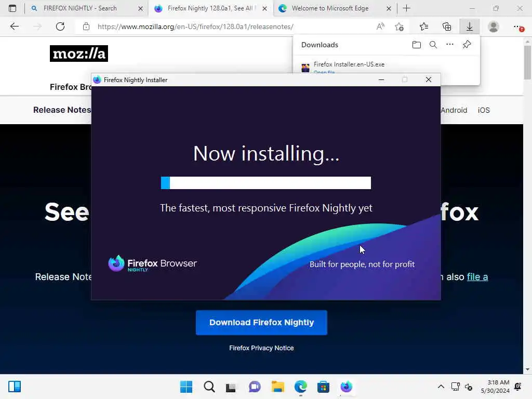Pin the Downloads panel
532x399 pixels.
(x=467, y=45)
